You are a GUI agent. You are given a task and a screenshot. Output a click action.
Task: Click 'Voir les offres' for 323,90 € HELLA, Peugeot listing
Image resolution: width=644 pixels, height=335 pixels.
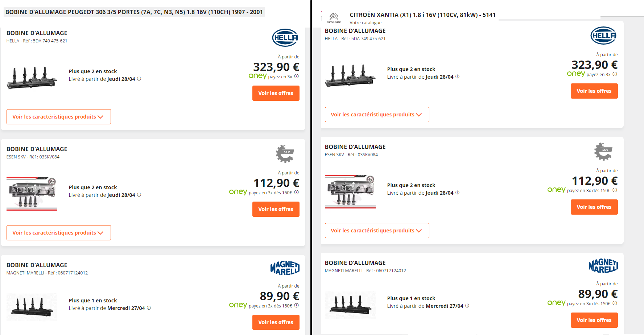pyautogui.click(x=276, y=93)
